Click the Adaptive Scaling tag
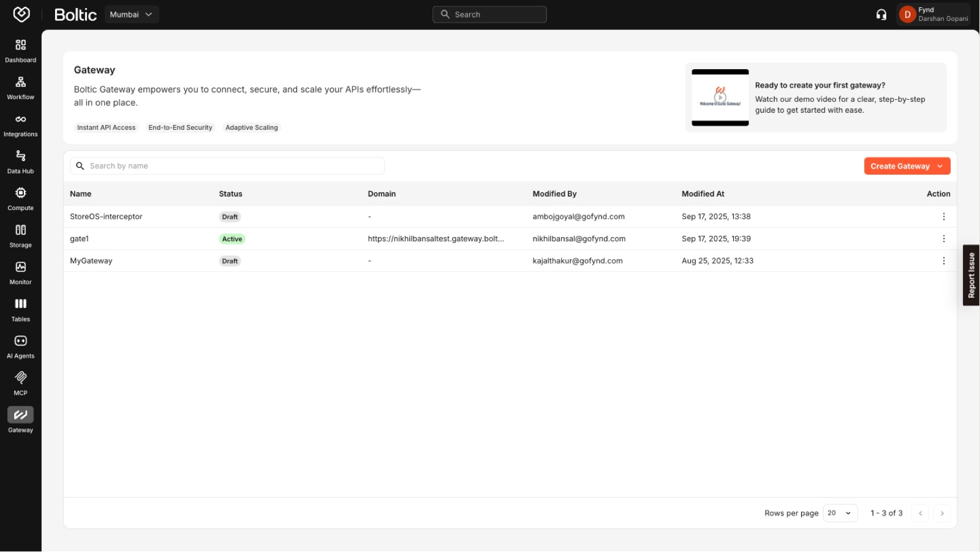 [252, 127]
